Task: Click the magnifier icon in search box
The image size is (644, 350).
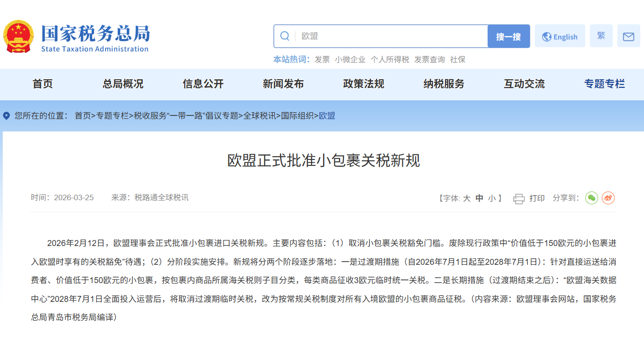Action: pos(285,36)
